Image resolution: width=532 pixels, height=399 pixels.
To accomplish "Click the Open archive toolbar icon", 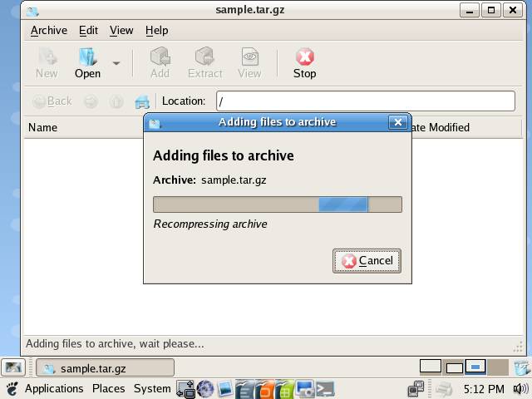I will (87, 62).
